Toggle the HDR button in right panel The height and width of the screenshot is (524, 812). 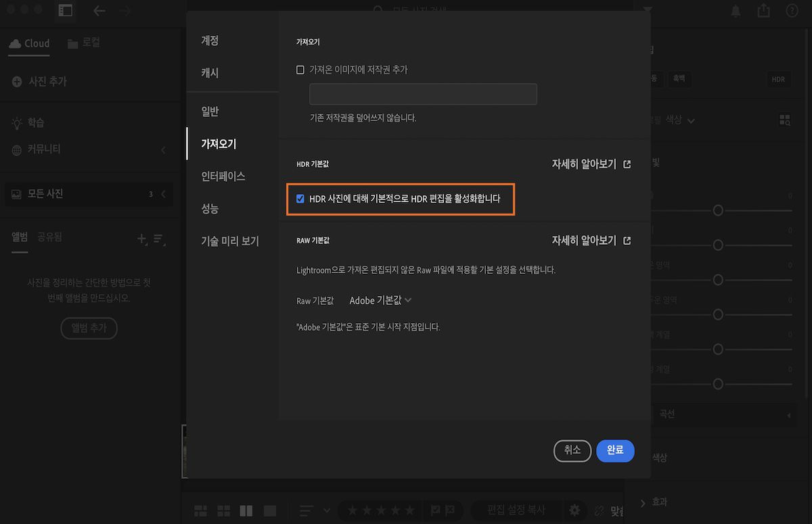click(x=778, y=79)
